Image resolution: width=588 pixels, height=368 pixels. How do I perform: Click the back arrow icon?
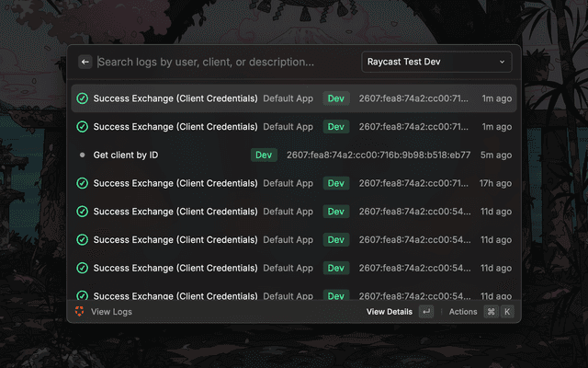pyautogui.click(x=85, y=63)
